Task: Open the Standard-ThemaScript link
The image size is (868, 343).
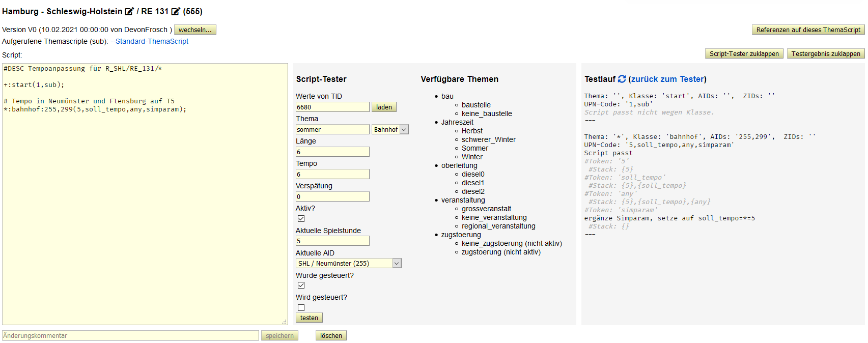Action: (150, 41)
